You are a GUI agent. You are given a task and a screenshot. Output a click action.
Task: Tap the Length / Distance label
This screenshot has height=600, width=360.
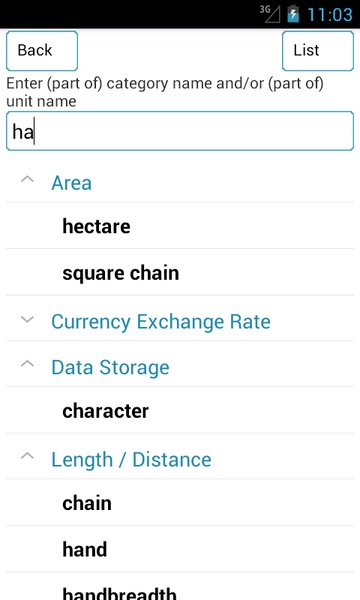click(x=131, y=460)
